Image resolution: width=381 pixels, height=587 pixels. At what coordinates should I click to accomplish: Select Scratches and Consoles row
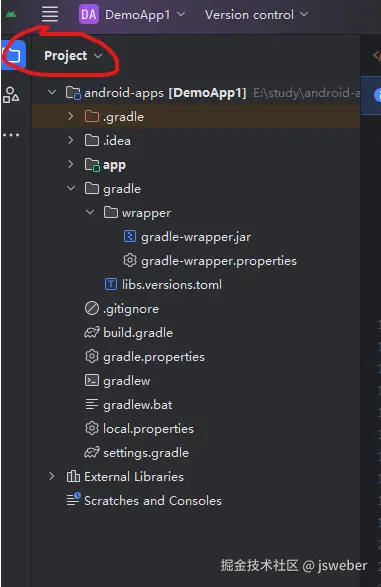tap(196, 500)
